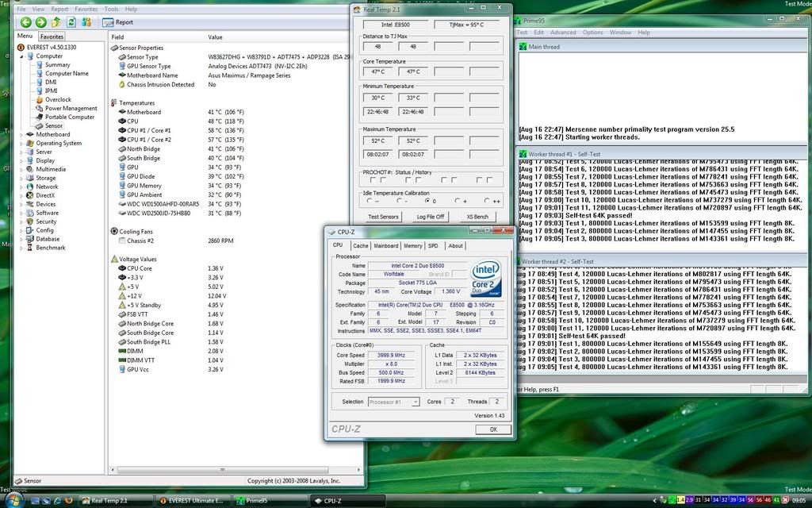Viewport: 812px width, 508px height.
Task: Open Power Management in the EVEREST tree
Action: click(67, 108)
